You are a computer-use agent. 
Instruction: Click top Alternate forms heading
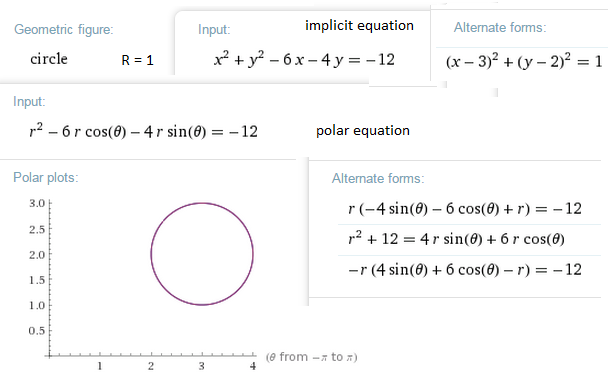pyautogui.click(x=500, y=28)
